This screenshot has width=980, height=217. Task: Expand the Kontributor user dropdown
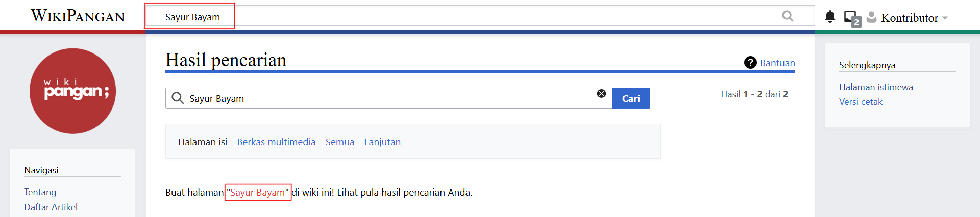945,18
